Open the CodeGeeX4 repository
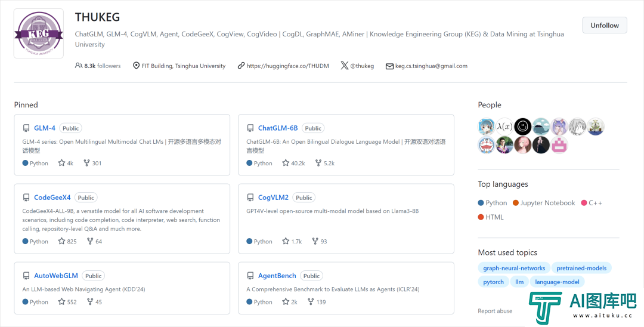 52,197
